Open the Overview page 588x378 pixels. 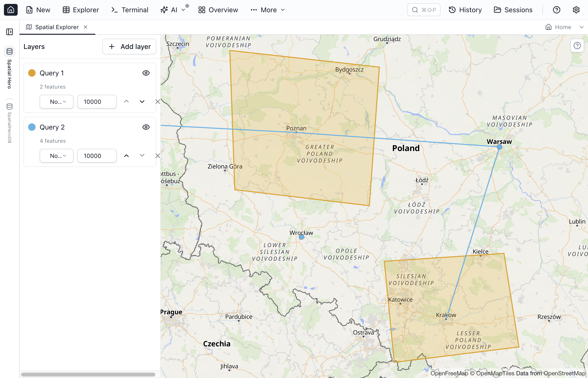pos(218,10)
